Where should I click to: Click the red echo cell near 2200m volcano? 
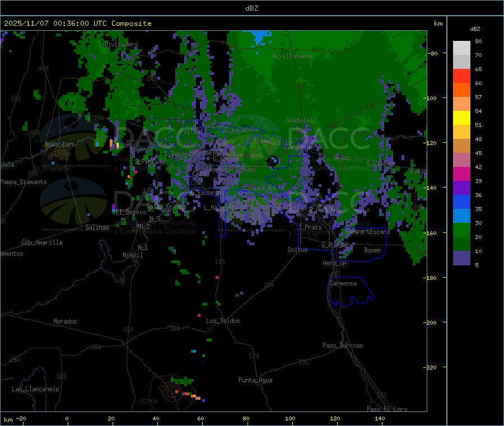(x=186, y=394)
